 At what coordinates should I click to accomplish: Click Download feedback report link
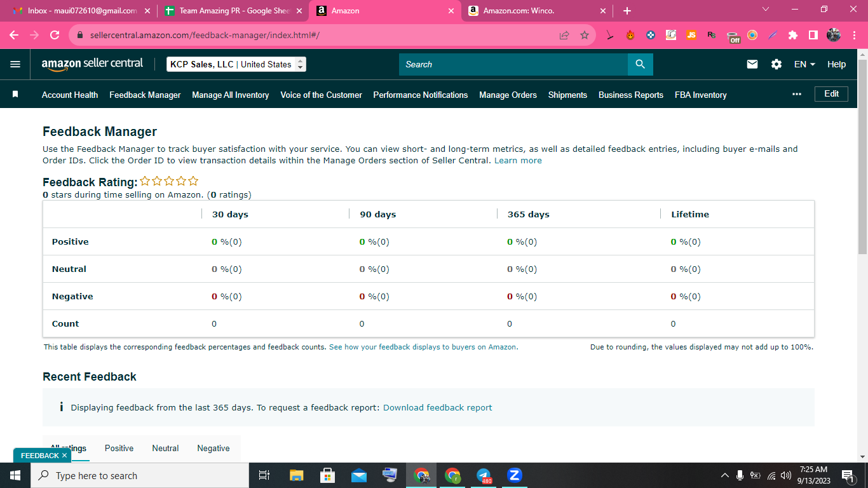[437, 407]
